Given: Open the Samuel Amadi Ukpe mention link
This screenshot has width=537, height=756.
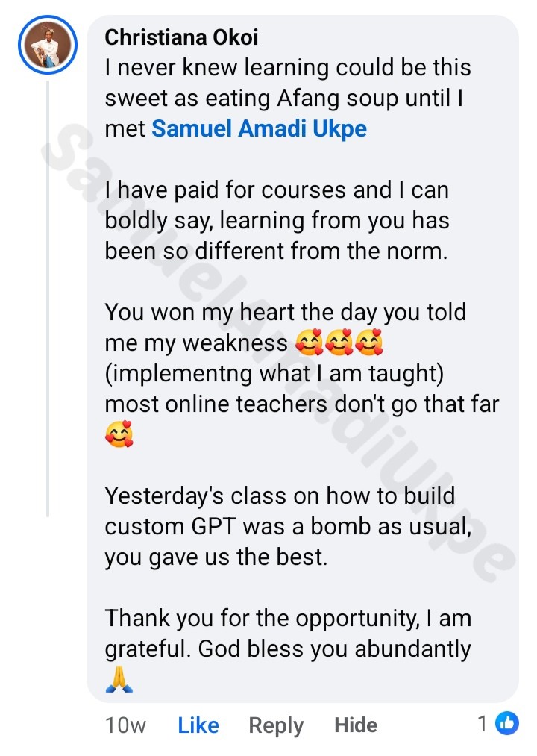Looking at the screenshot, I should (260, 128).
